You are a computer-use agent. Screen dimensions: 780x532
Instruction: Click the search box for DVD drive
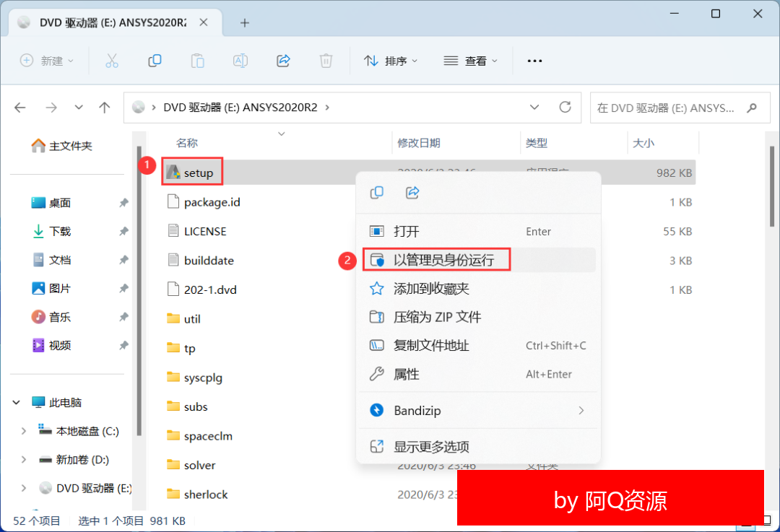tap(680, 108)
